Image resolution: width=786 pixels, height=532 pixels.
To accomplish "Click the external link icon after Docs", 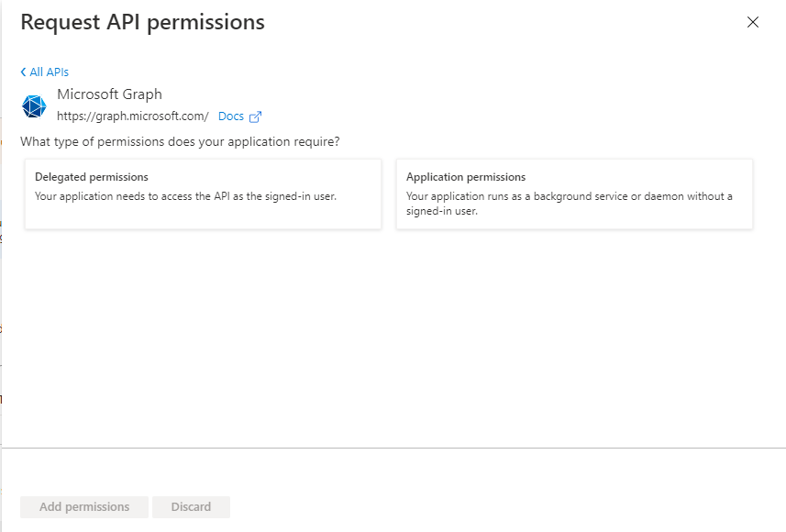I will pos(255,116).
